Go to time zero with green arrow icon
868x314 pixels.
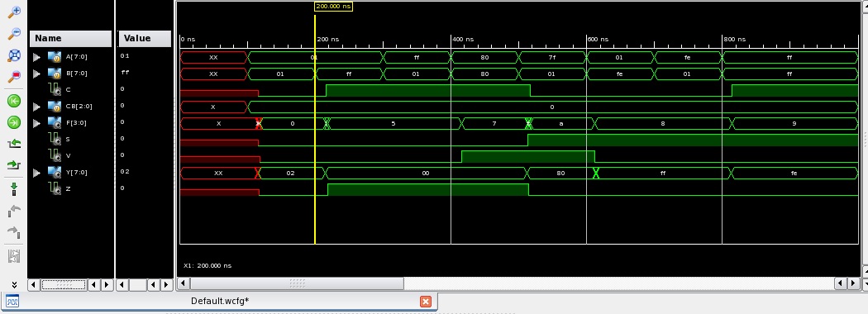[14, 101]
